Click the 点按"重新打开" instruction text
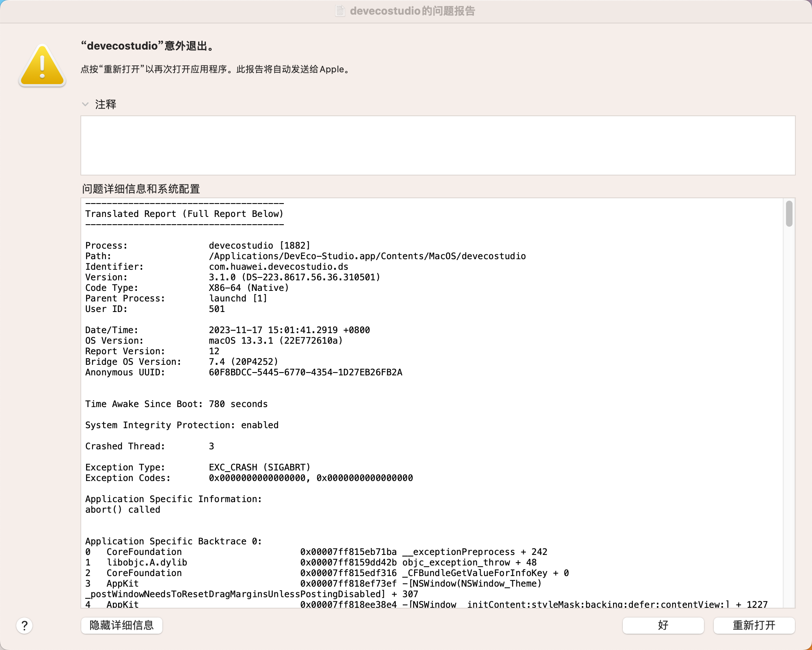This screenshot has width=812, height=650. [x=215, y=69]
